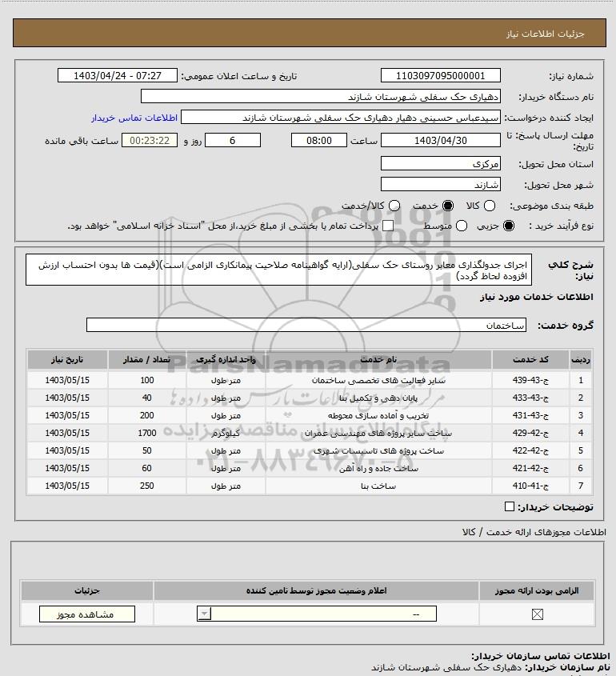616x676 pixels.
Task: Click service code ج-43-439
Action: [x=530, y=380]
